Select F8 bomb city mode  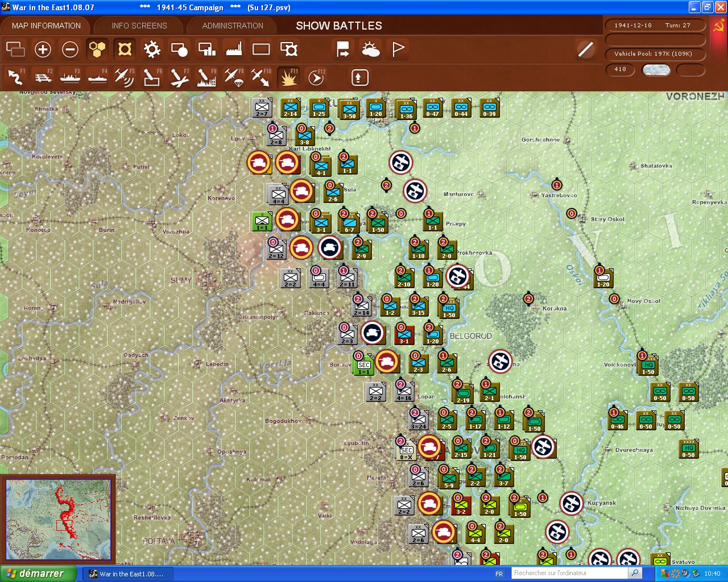(206, 77)
